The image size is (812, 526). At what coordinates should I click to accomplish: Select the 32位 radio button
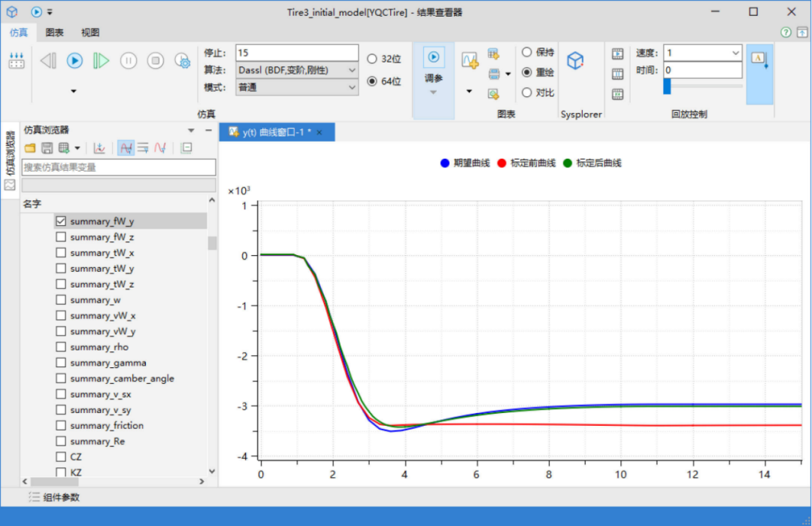pyautogui.click(x=372, y=59)
